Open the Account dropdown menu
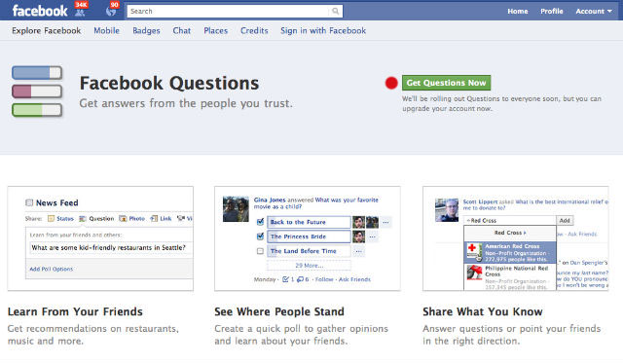This screenshot has height=364, width=623. 594,11
